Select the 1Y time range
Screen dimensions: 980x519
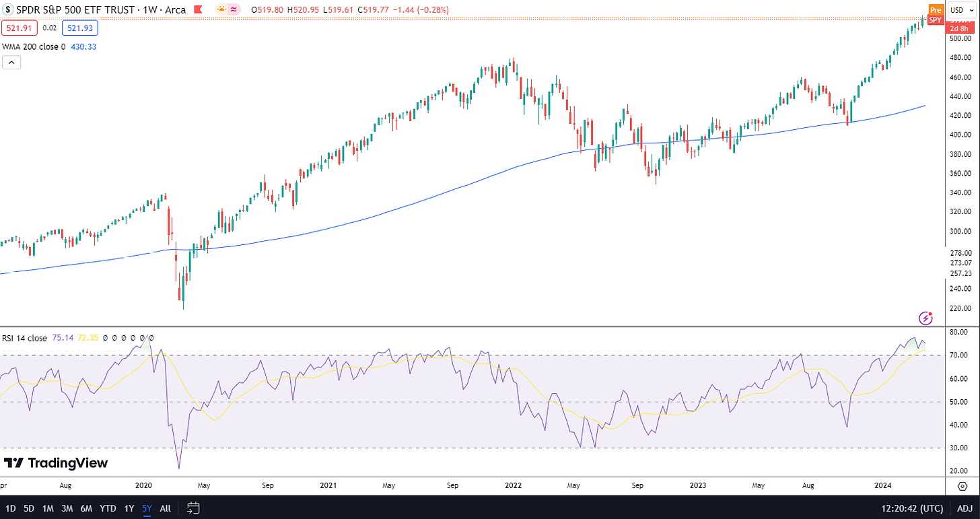click(x=129, y=508)
